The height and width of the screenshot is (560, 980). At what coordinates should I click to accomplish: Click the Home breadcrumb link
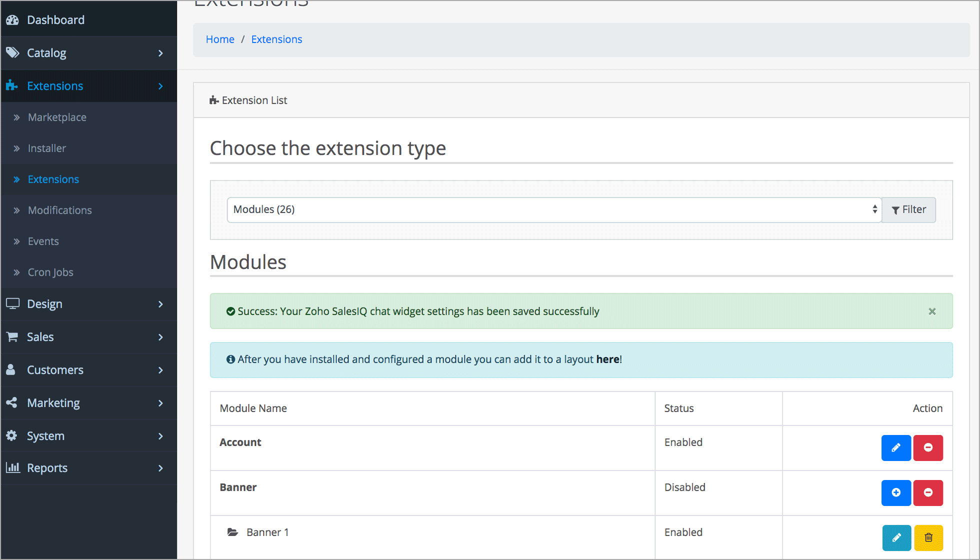point(220,39)
